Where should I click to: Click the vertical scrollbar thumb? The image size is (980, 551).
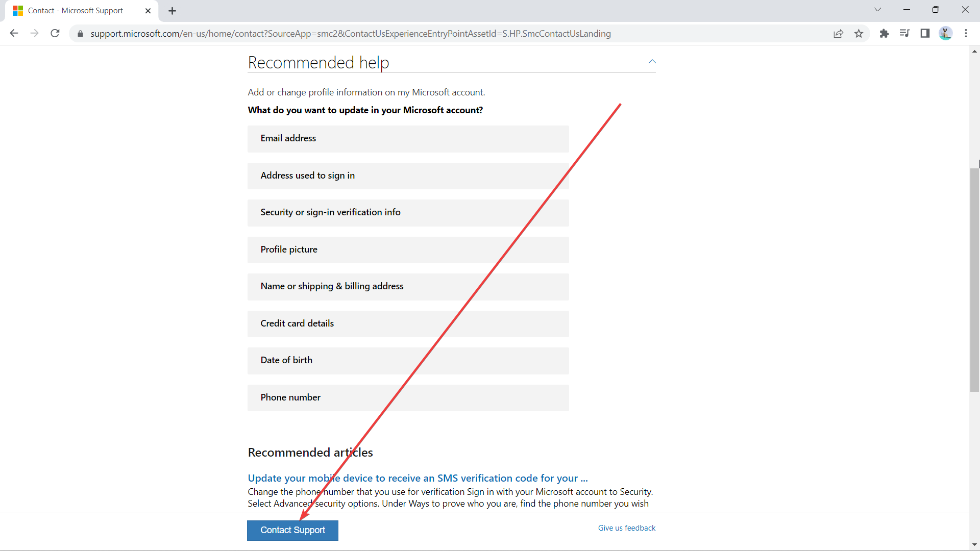974,280
